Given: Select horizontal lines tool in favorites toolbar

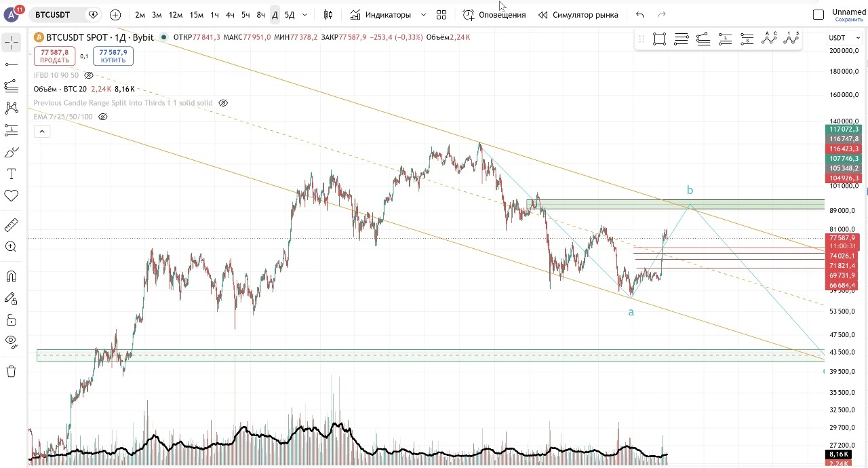Looking at the screenshot, I should pos(681,39).
